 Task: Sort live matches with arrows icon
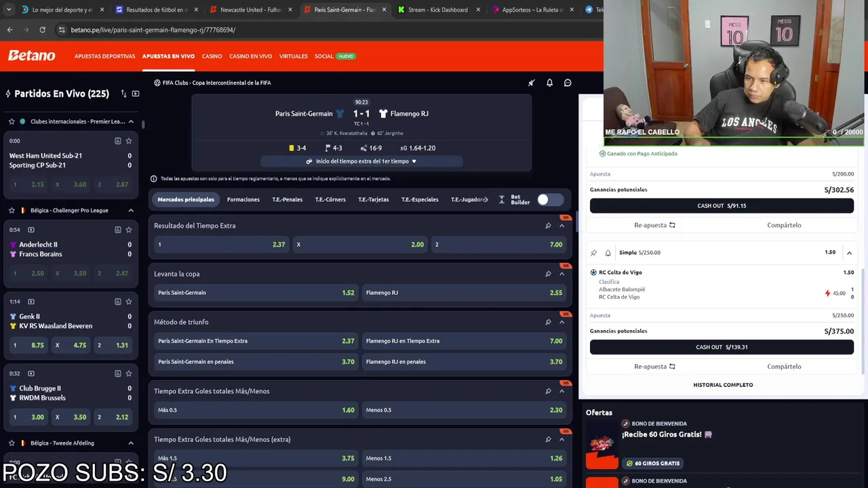point(123,94)
